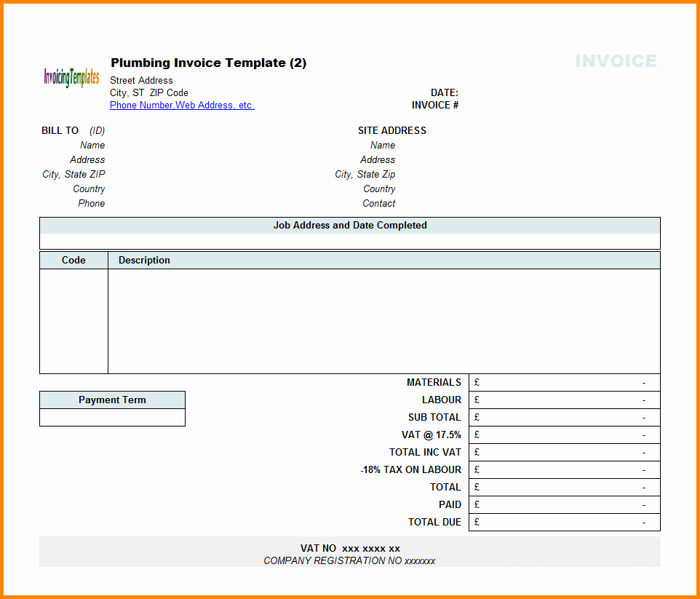Click the empty Payment Term field
700x599 pixels.
tap(113, 418)
